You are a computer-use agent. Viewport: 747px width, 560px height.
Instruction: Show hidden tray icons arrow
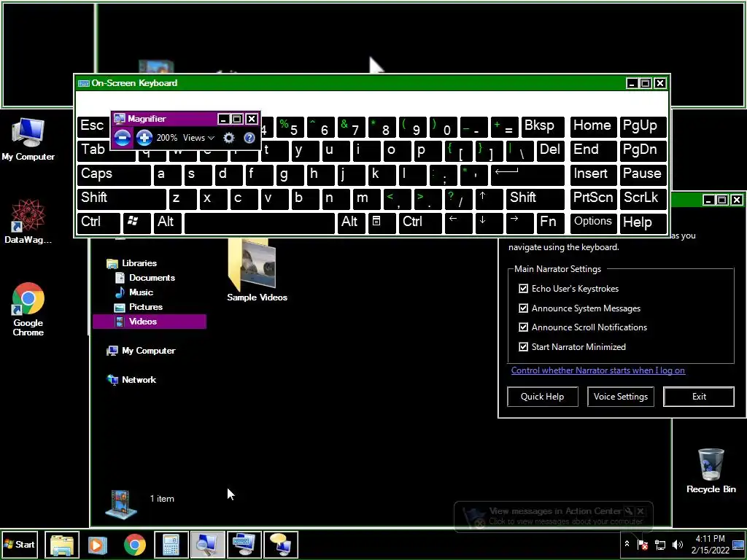pos(627,544)
